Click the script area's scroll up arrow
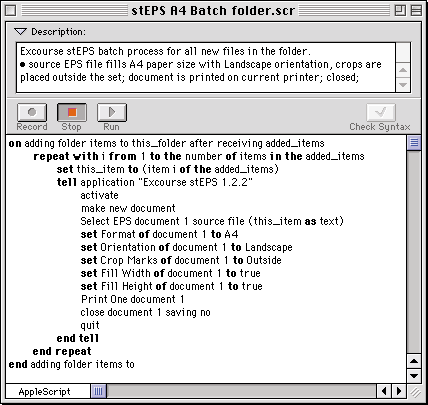 (x=414, y=361)
